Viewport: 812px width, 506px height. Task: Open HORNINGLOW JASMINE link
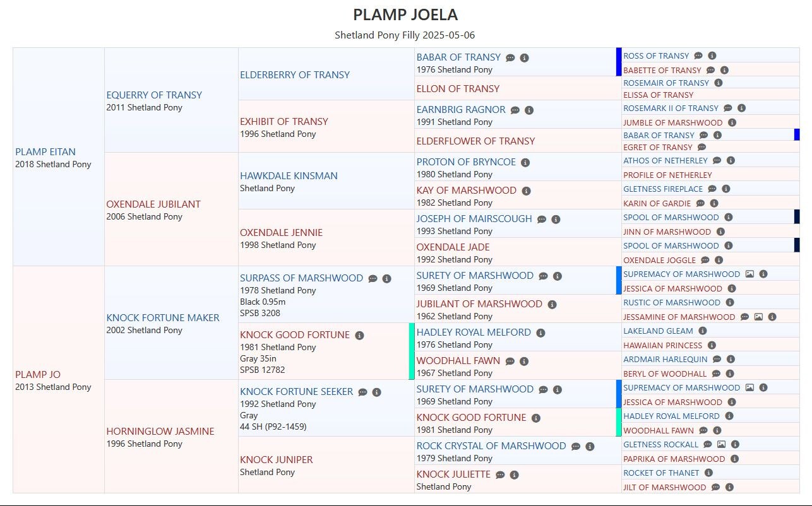(160, 431)
